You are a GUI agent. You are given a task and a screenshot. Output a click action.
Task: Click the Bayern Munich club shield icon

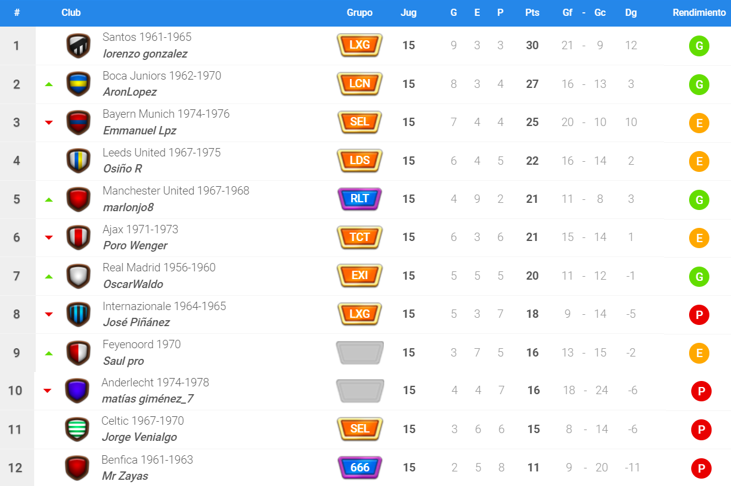(78, 122)
